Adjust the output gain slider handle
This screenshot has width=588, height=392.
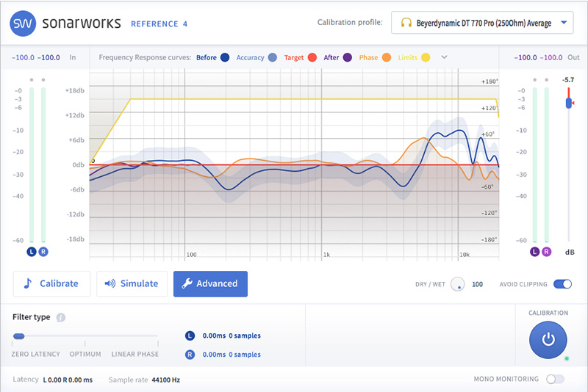(x=569, y=103)
